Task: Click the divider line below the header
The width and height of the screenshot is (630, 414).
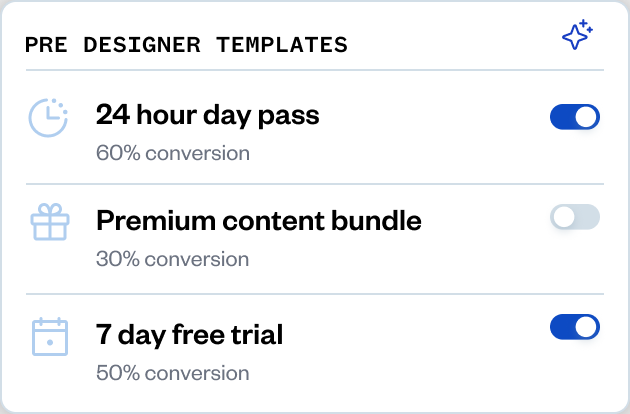Action: pyautogui.click(x=315, y=70)
